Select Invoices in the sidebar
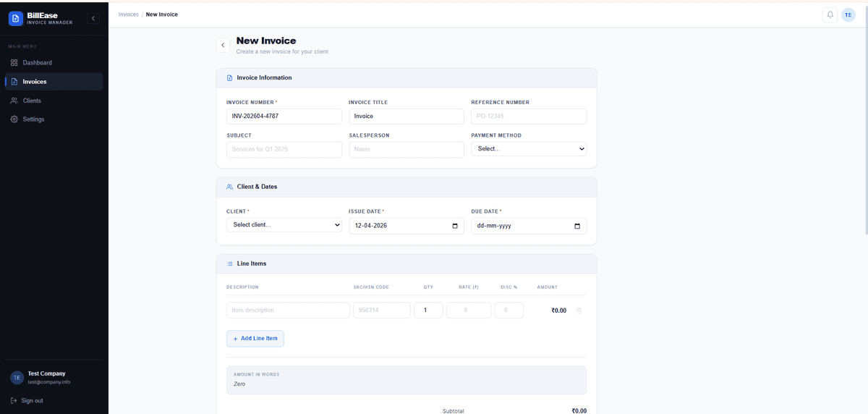This screenshot has width=868, height=414. (x=54, y=82)
